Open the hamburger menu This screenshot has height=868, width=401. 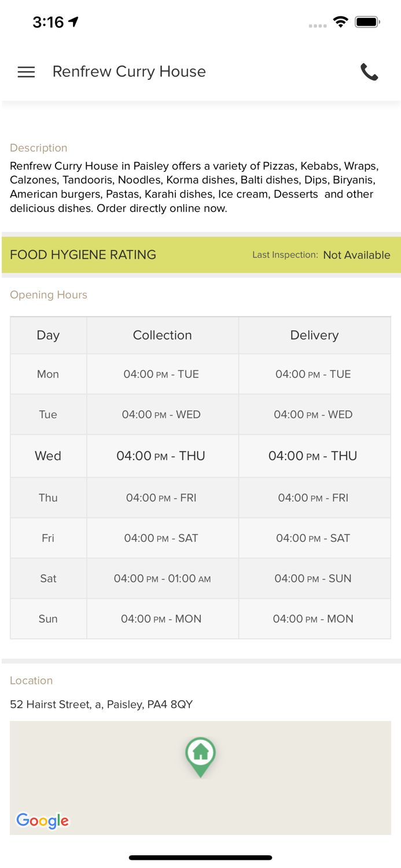(26, 72)
